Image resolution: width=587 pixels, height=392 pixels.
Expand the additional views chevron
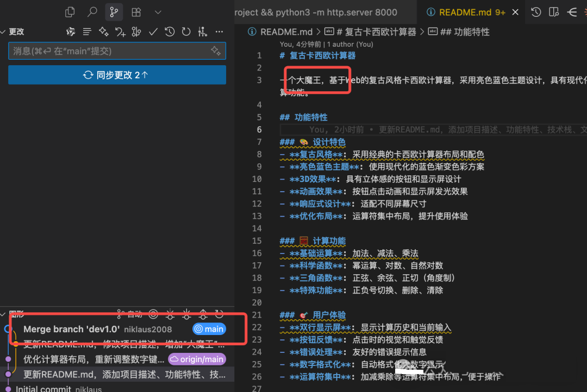(x=158, y=12)
